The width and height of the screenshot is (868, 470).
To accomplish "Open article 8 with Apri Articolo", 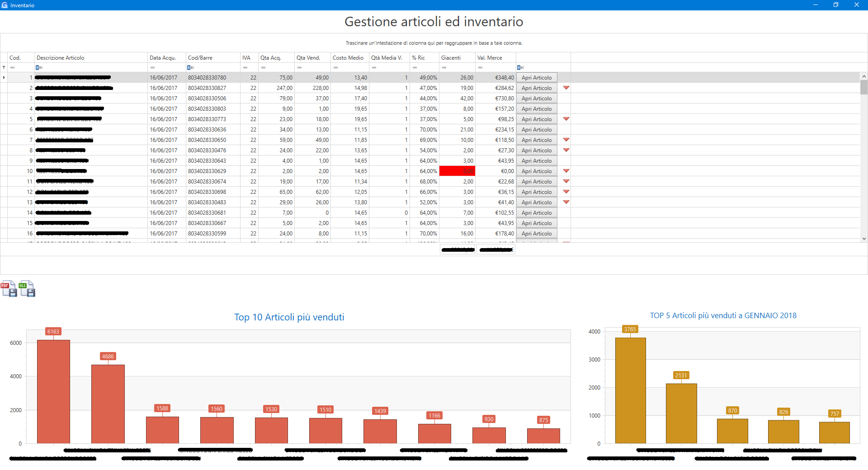I will pos(537,150).
